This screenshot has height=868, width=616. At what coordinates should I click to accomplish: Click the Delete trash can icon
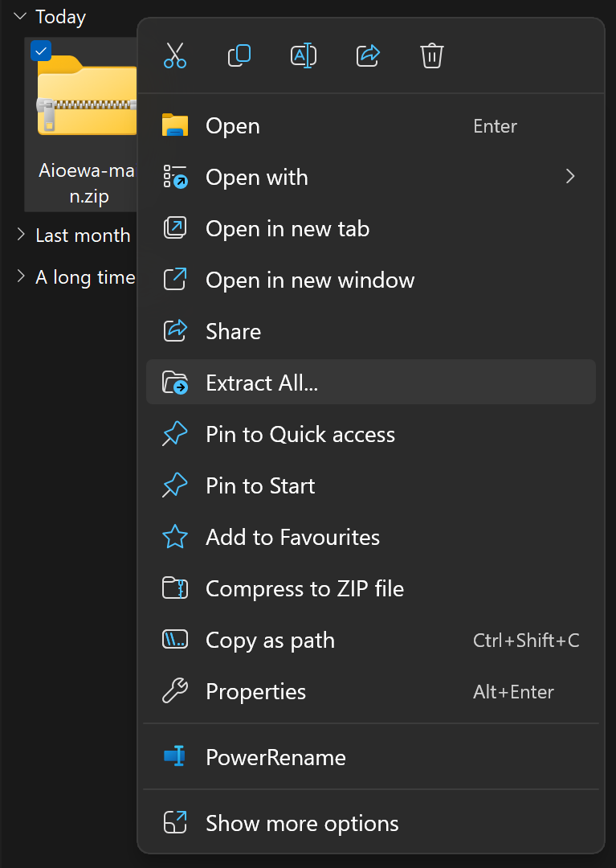click(x=432, y=55)
